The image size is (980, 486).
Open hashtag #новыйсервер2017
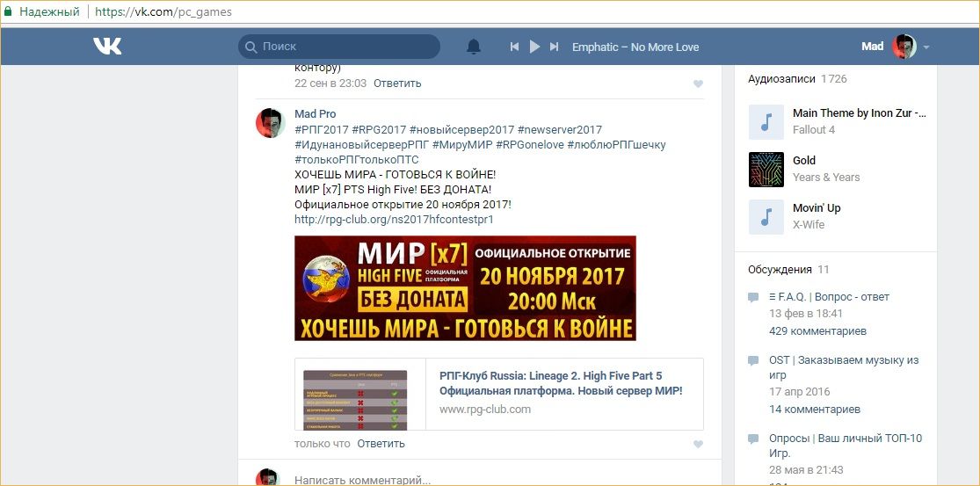tap(462, 130)
